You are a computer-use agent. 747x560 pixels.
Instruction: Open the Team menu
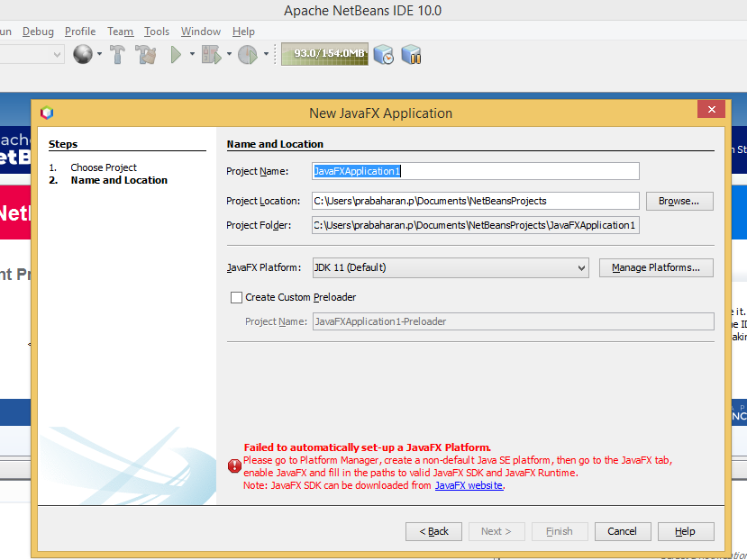pyautogui.click(x=120, y=32)
